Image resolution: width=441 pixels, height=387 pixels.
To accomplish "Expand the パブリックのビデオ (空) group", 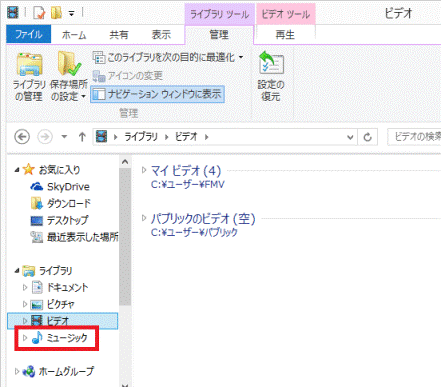I will coord(144,218).
